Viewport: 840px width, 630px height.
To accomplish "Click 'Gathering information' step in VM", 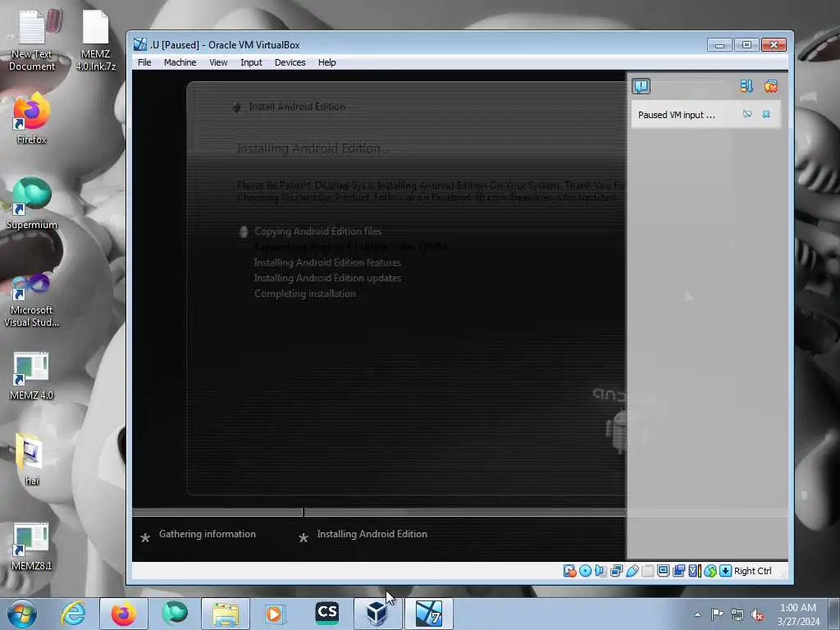I will coord(208,534).
